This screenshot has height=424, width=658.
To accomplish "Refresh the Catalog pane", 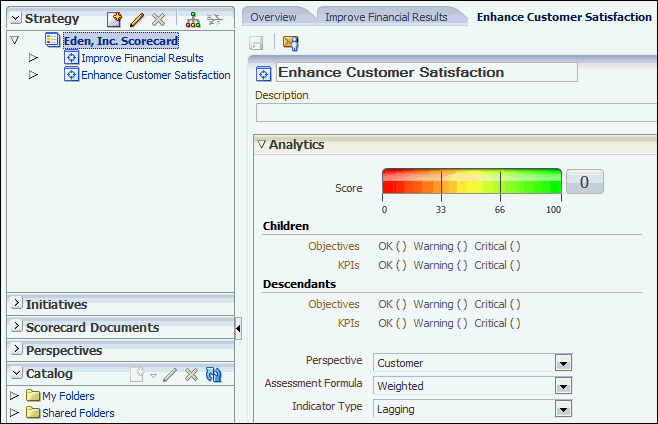I will pos(213,374).
